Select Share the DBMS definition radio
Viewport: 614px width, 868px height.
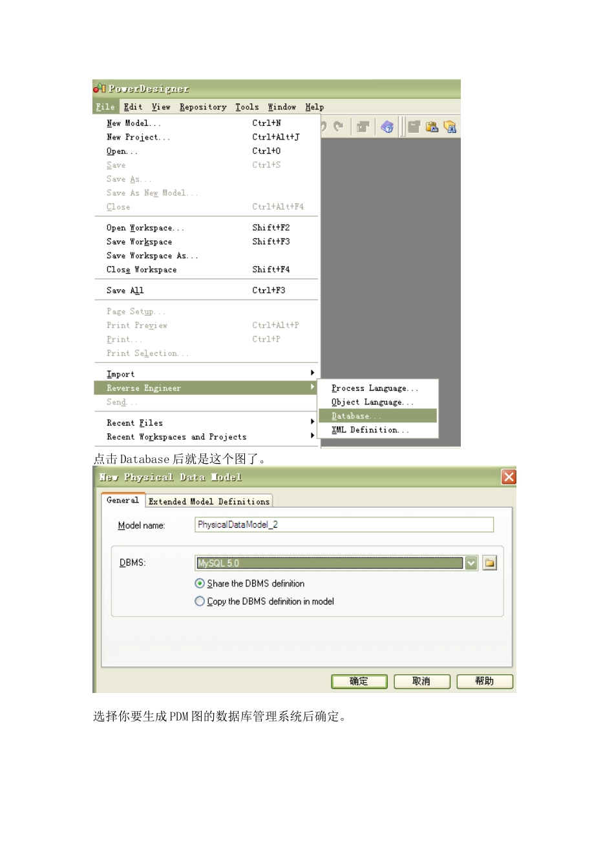(200, 583)
